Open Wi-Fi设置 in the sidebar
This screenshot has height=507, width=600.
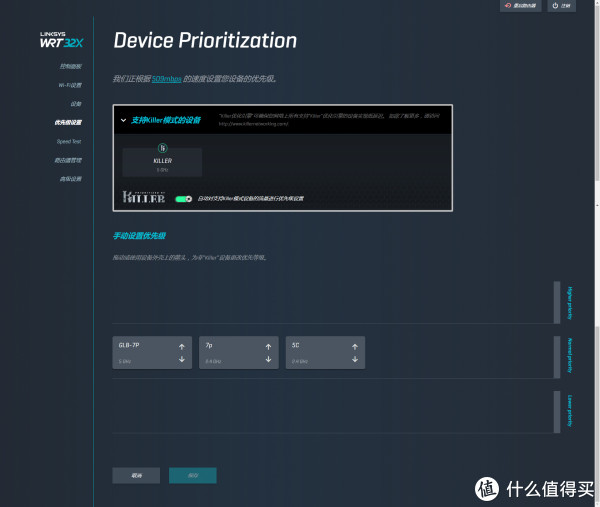tap(70, 85)
